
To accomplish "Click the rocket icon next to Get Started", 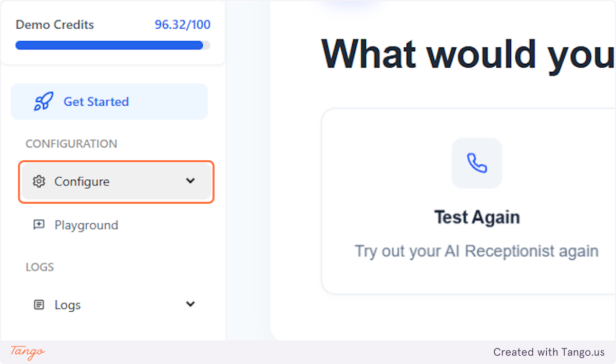I will tap(44, 101).
